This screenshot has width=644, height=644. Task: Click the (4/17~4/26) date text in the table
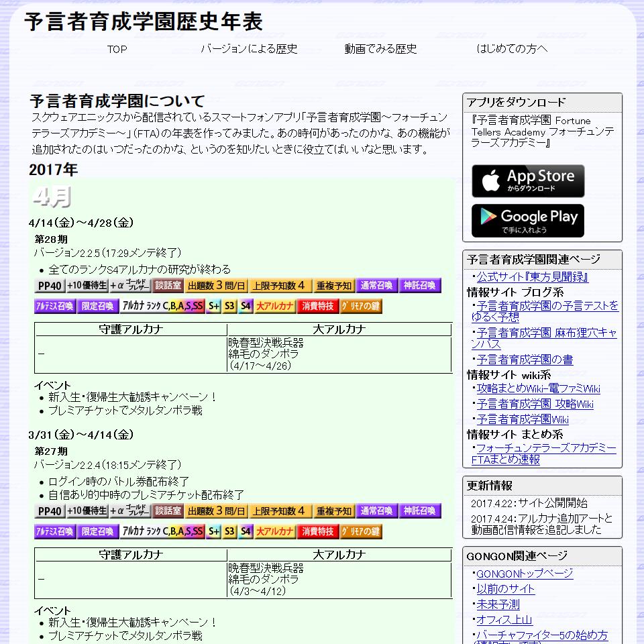[260, 366]
